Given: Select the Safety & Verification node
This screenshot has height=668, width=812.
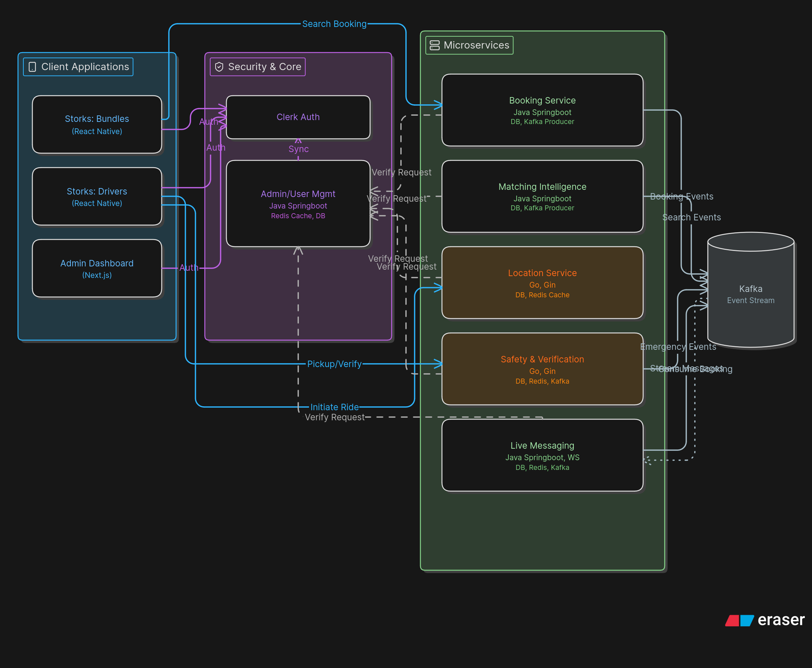Looking at the screenshot, I should [x=543, y=369].
